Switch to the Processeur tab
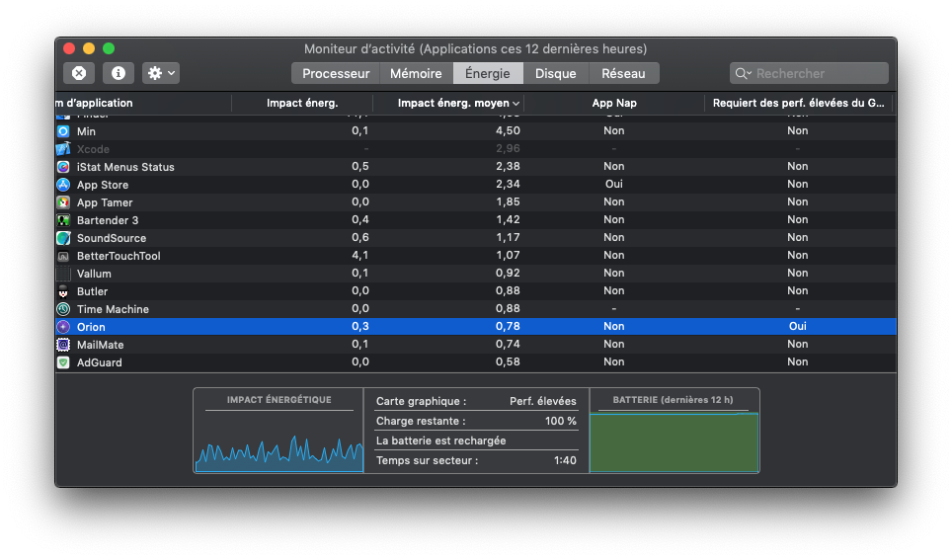The image size is (952, 560). click(x=336, y=73)
